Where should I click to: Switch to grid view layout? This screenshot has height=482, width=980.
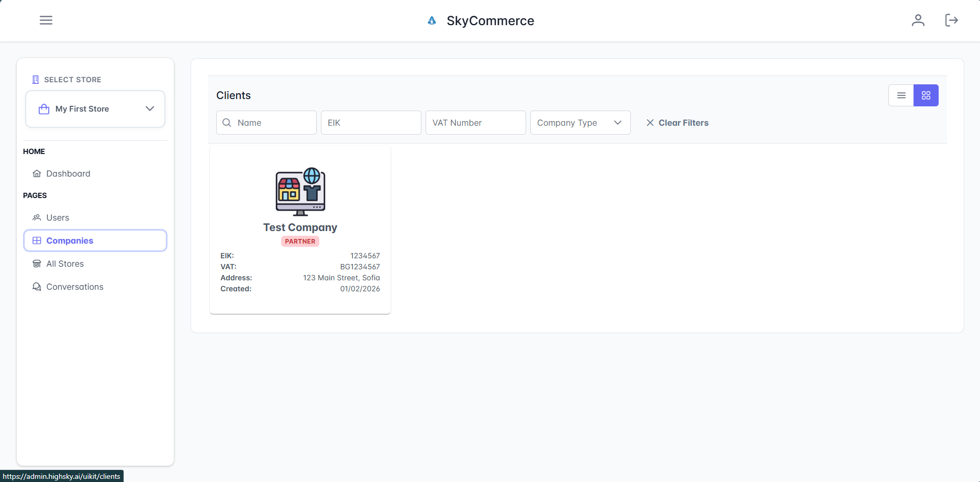click(926, 95)
